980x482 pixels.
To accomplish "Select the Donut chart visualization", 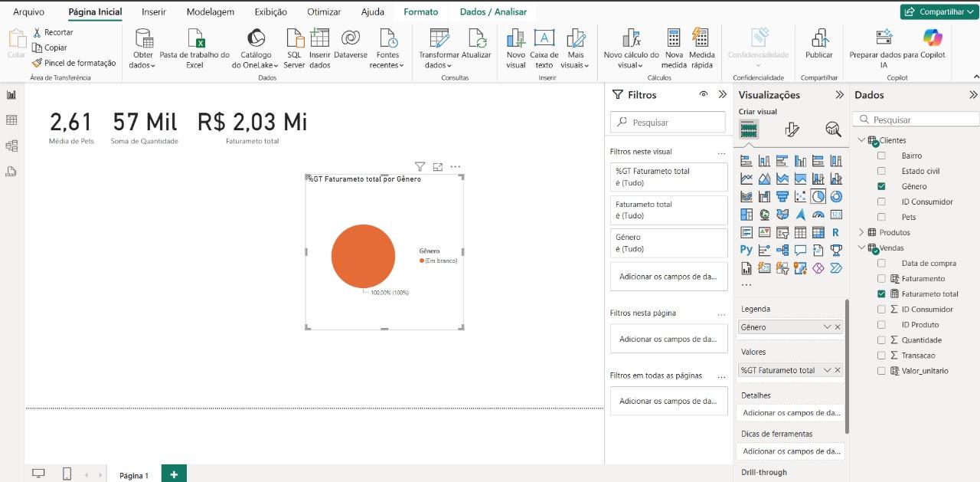I will pyautogui.click(x=836, y=197).
